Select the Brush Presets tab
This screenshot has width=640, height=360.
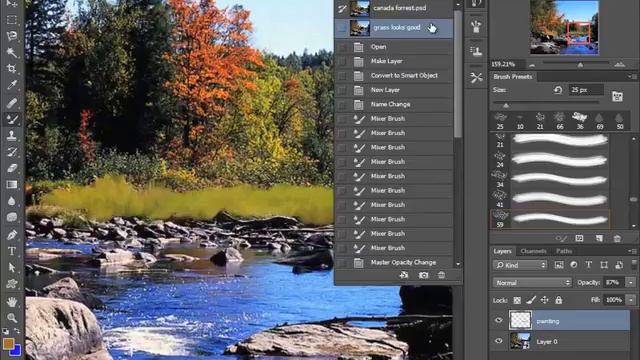click(513, 76)
